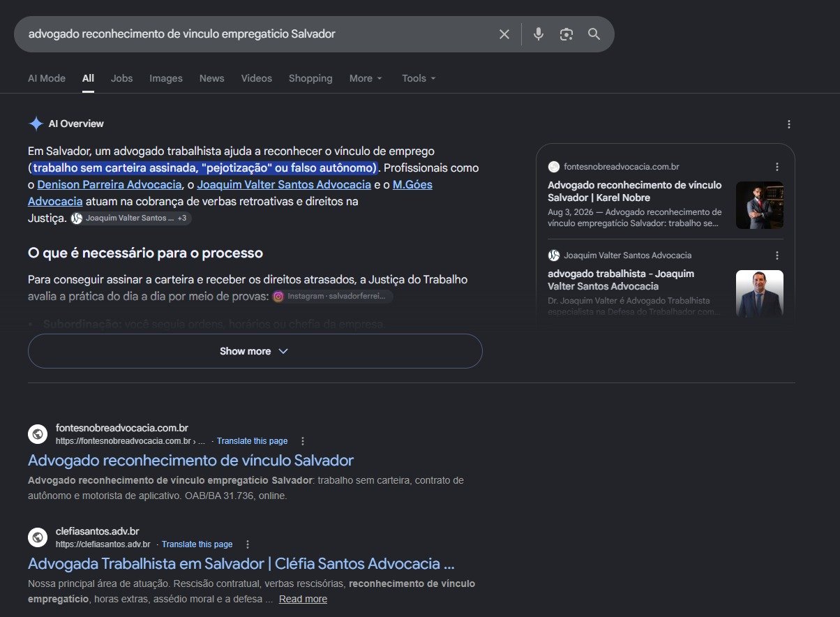
Task: Click Read more on Cléfia Santos snippet
Action: point(303,600)
